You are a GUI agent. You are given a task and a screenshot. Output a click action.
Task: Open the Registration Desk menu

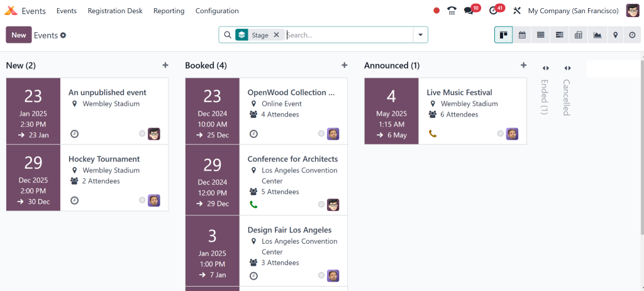115,11
